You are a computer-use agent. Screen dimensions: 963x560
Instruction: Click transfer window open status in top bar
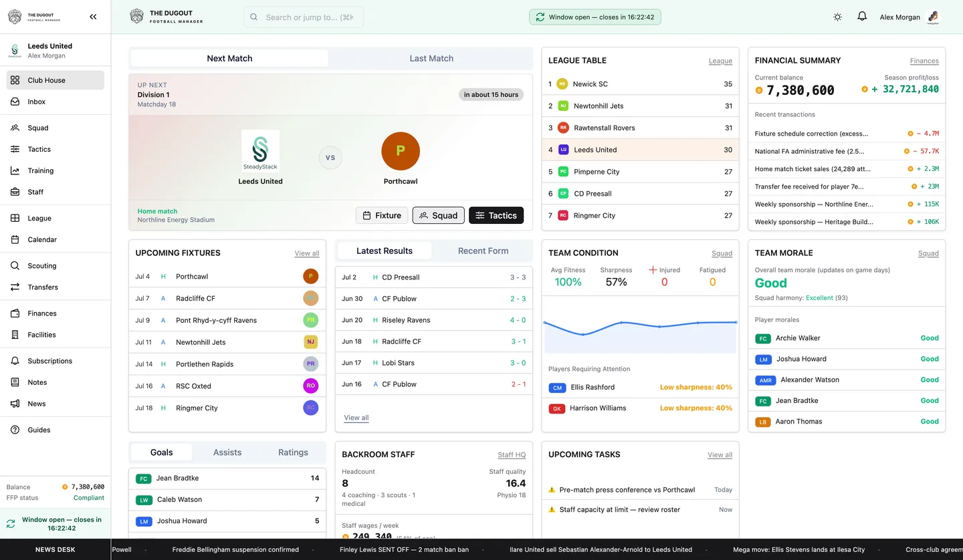pos(595,17)
